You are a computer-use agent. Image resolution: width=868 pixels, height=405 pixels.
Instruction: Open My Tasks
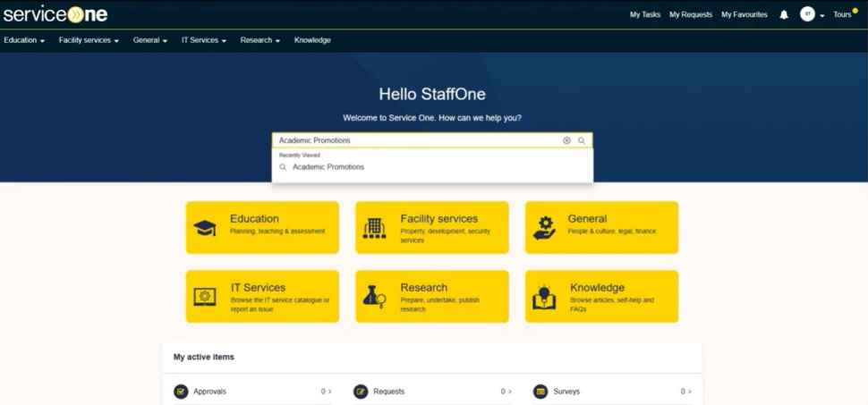coord(645,15)
